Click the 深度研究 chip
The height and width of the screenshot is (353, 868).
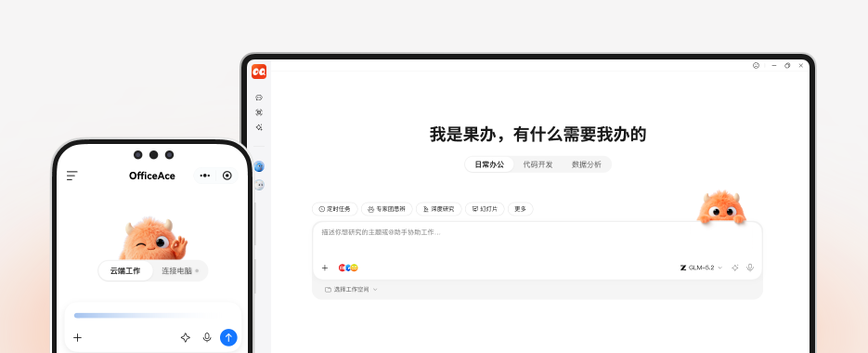pyautogui.click(x=438, y=209)
